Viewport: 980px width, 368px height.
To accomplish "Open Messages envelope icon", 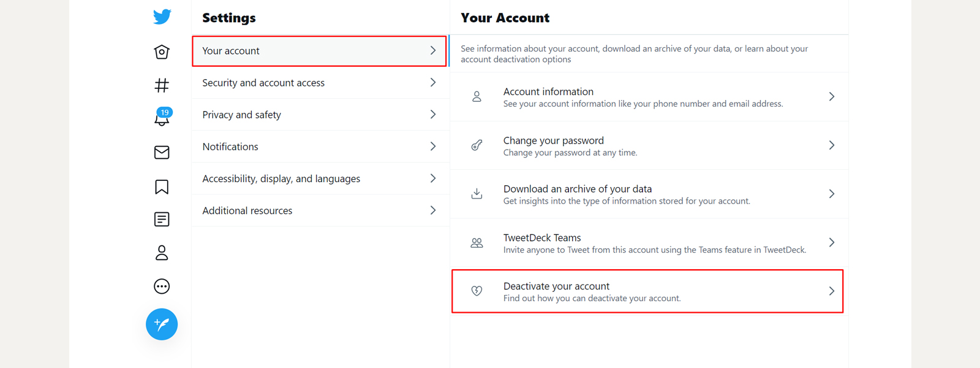I will pos(162,152).
